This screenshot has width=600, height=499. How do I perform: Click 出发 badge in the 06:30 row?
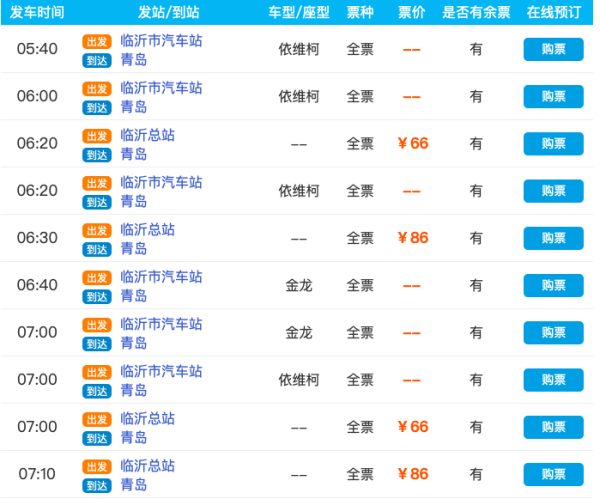click(97, 230)
